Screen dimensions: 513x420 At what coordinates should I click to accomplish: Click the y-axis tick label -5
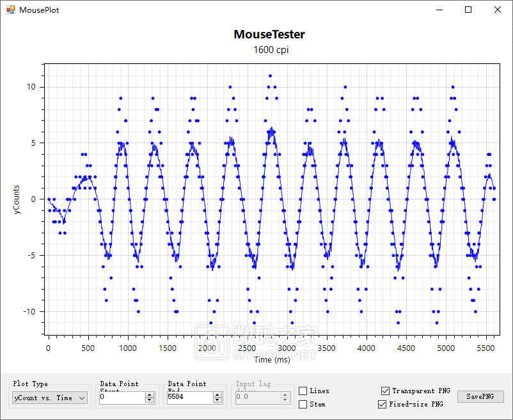(31, 256)
